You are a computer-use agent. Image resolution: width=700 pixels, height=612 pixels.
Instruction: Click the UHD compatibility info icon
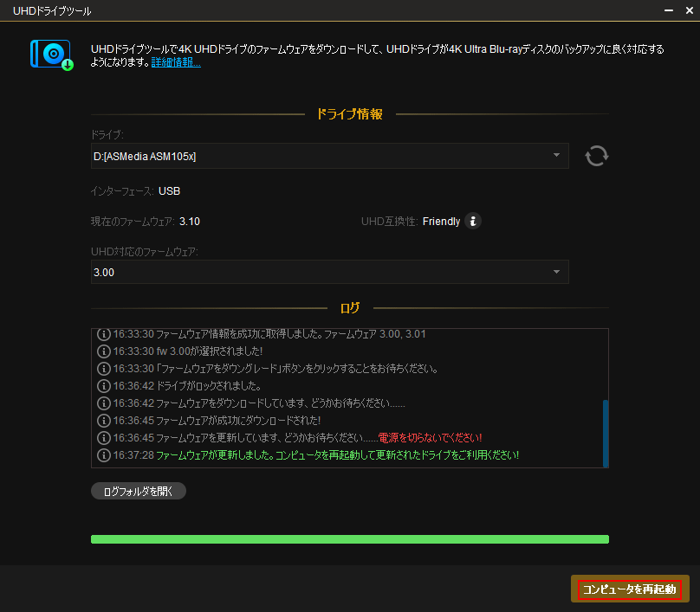click(x=473, y=221)
